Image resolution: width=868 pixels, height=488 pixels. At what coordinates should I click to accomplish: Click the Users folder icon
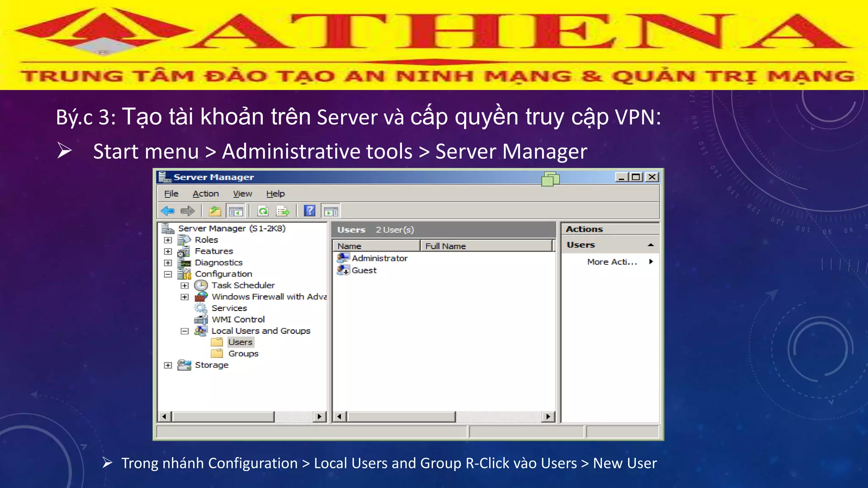217,342
